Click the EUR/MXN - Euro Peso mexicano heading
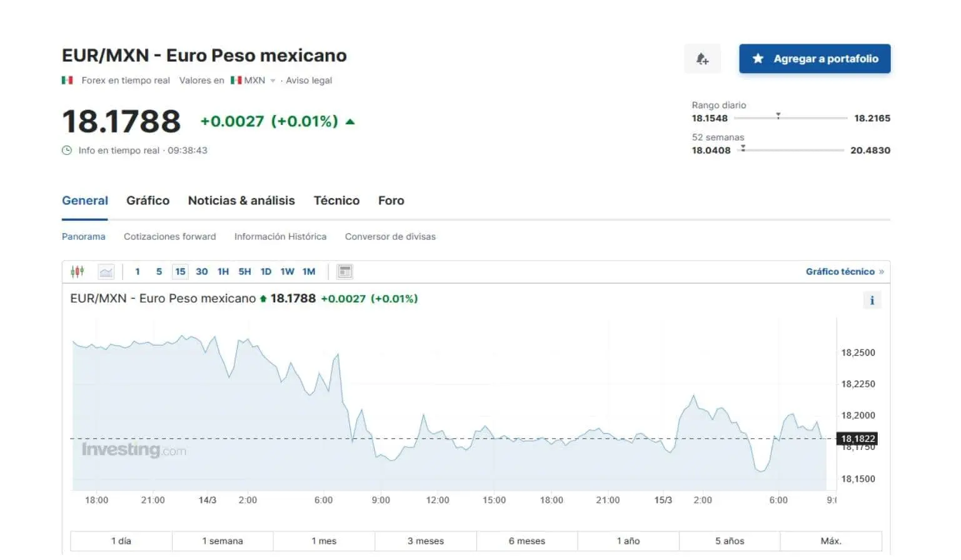The image size is (961, 560). [204, 56]
